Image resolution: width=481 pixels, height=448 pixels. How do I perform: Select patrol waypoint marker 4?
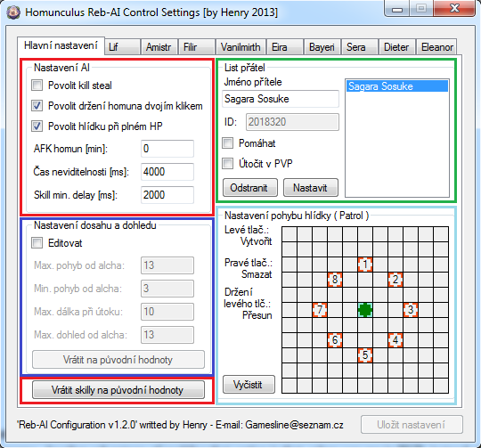(x=395, y=339)
